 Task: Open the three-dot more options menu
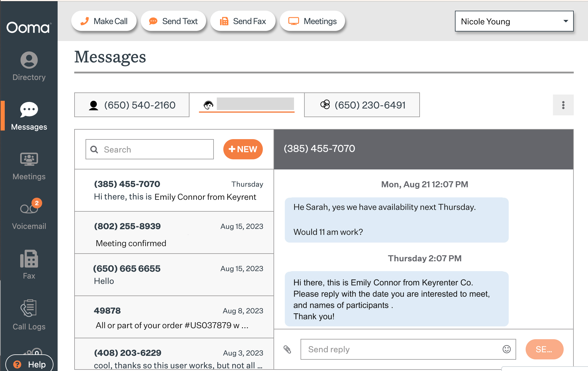(x=563, y=105)
